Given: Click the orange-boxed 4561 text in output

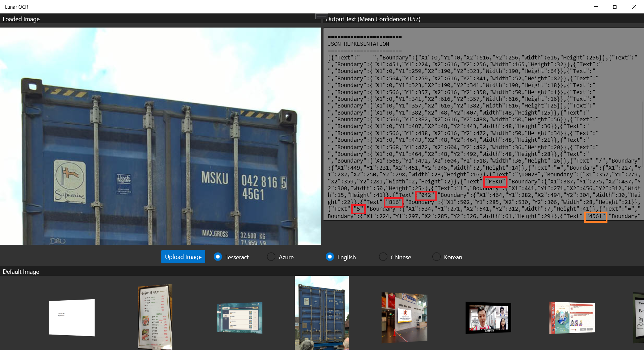Looking at the screenshot, I should (x=595, y=216).
